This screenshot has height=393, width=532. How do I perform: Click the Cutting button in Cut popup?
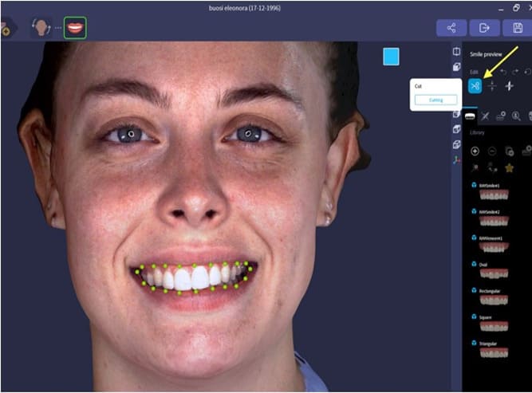tap(435, 100)
